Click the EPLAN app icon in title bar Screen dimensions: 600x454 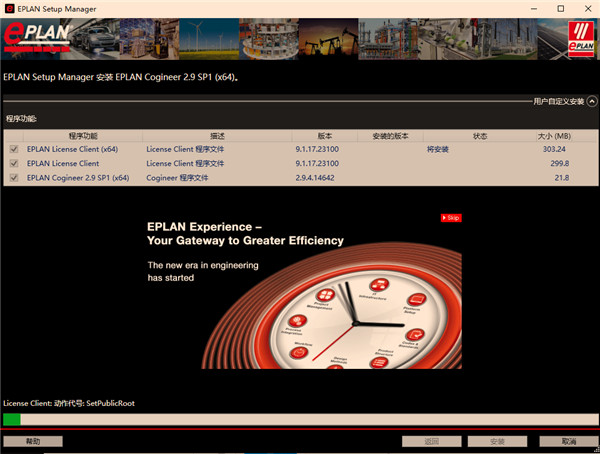9,8
